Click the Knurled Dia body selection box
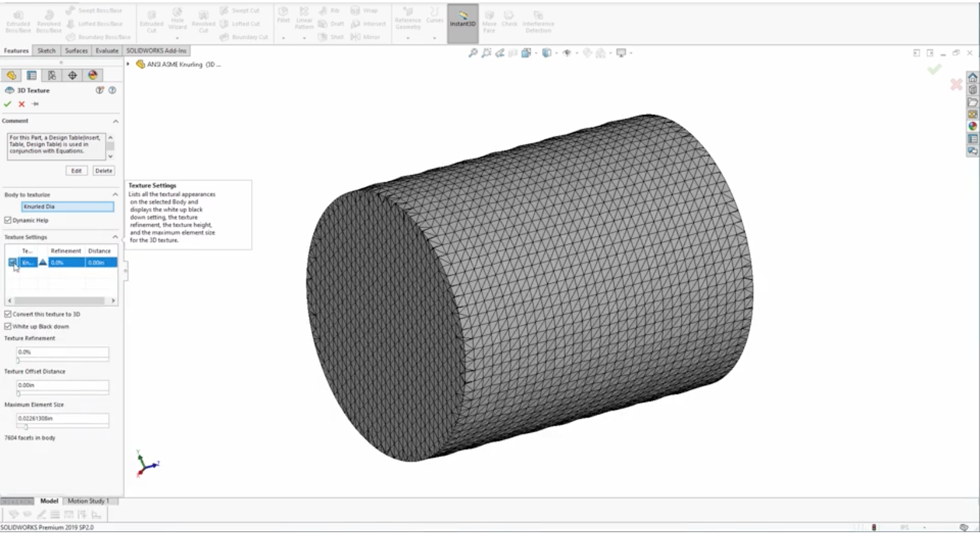 tap(68, 206)
